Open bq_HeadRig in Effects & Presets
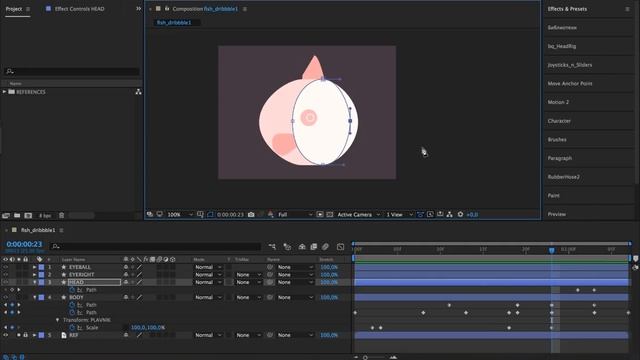Screen dimensions: 640x360 pyautogui.click(x=562, y=47)
